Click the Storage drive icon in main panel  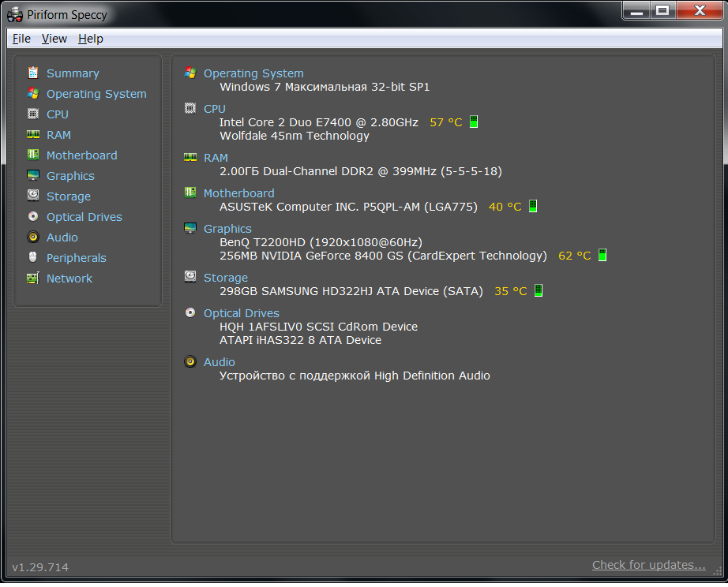click(190, 277)
